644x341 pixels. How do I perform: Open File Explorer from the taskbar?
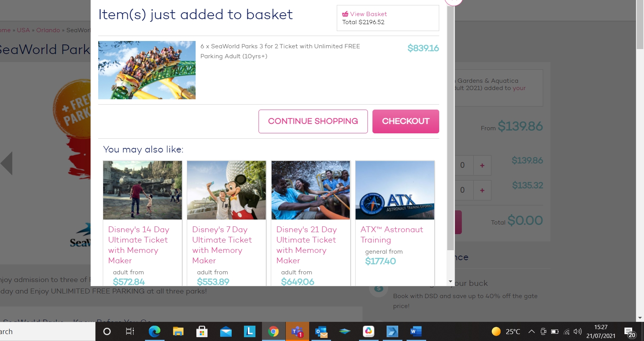tap(178, 331)
